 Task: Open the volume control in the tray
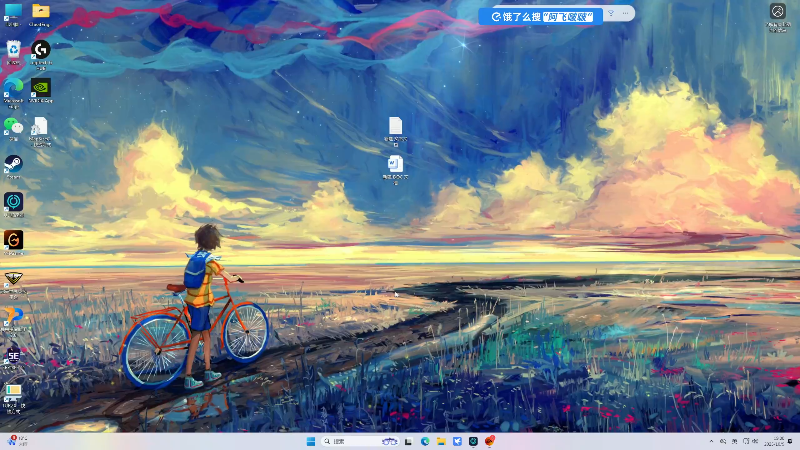coord(755,441)
